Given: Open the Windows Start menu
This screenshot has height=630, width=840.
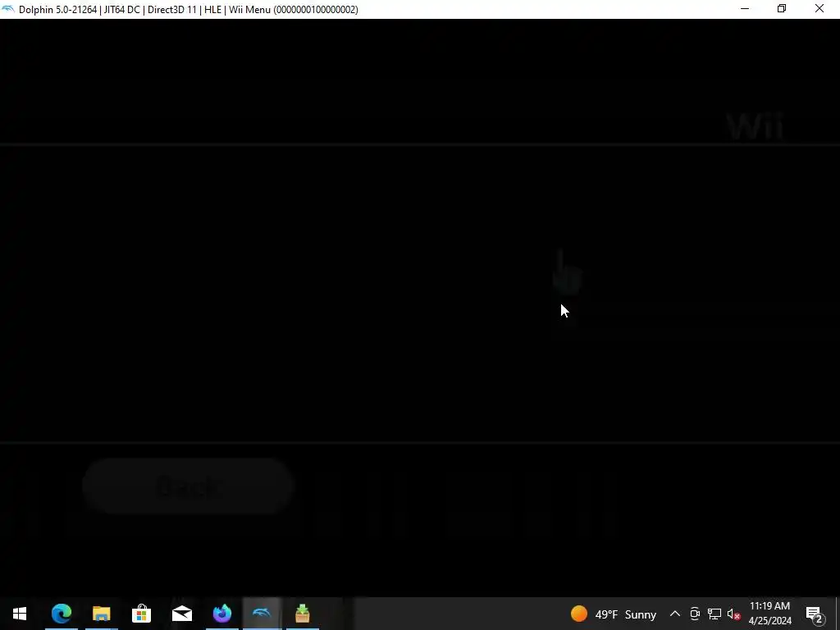Looking at the screenshot, I should [20, 614].
